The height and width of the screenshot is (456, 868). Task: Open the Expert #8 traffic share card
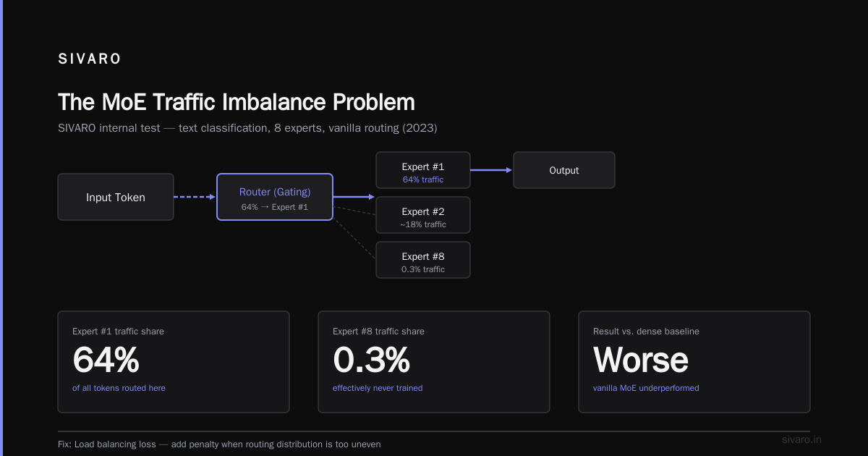(434, 362)
